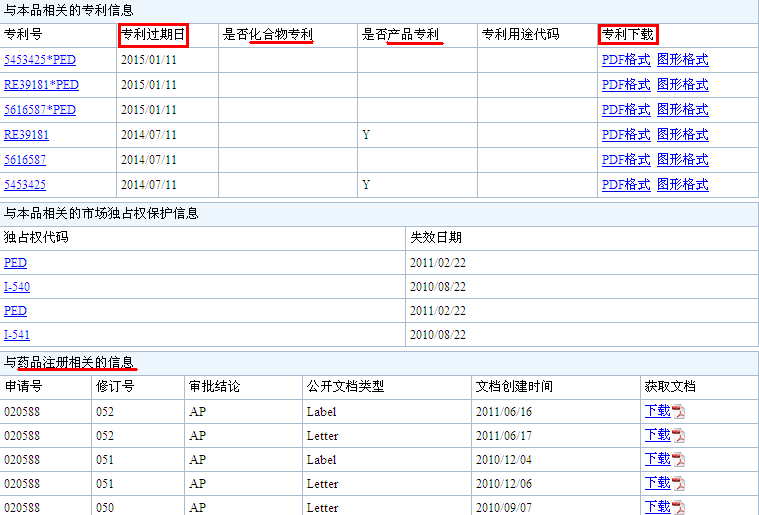Open second PED exclusivity code link

(x=15, y=311)
